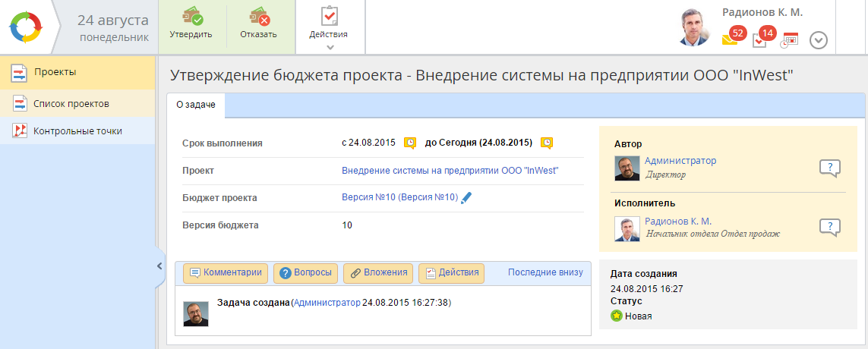Click Список проектов sidebar icon
Screen dimensions: 868x349
coord(20,103)
